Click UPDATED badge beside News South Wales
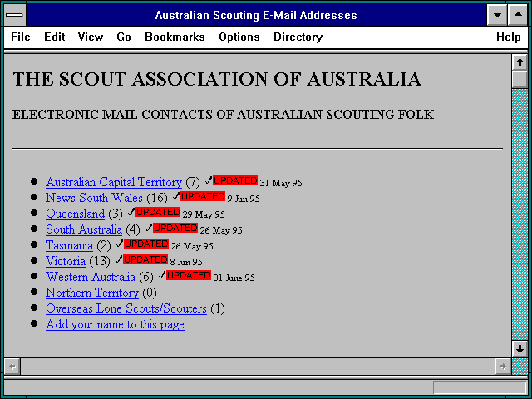Screen dimensions: 532x399 click(x=203, y=196)
